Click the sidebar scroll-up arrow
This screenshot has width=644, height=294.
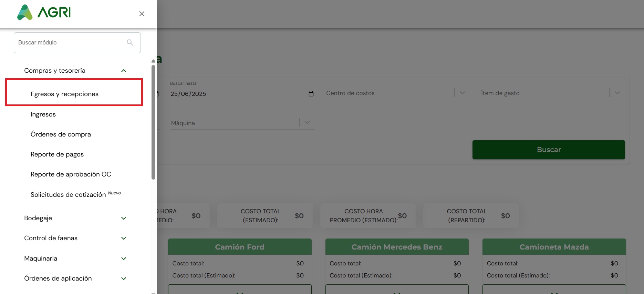click(153, 61)
